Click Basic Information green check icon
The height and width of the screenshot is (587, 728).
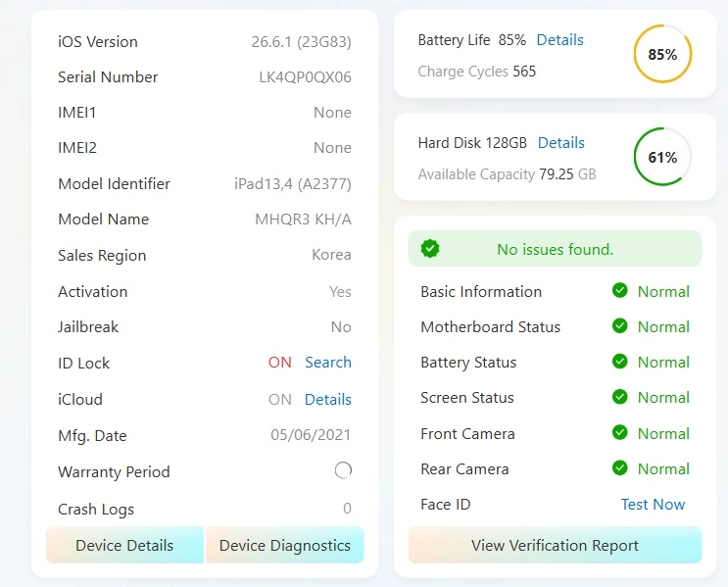[x=620, y=291]
